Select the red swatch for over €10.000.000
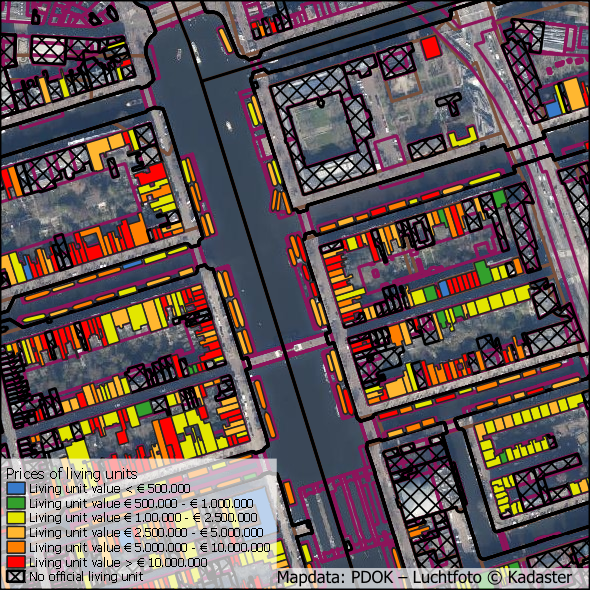590x590 pixels. click(x=16, y=562)
